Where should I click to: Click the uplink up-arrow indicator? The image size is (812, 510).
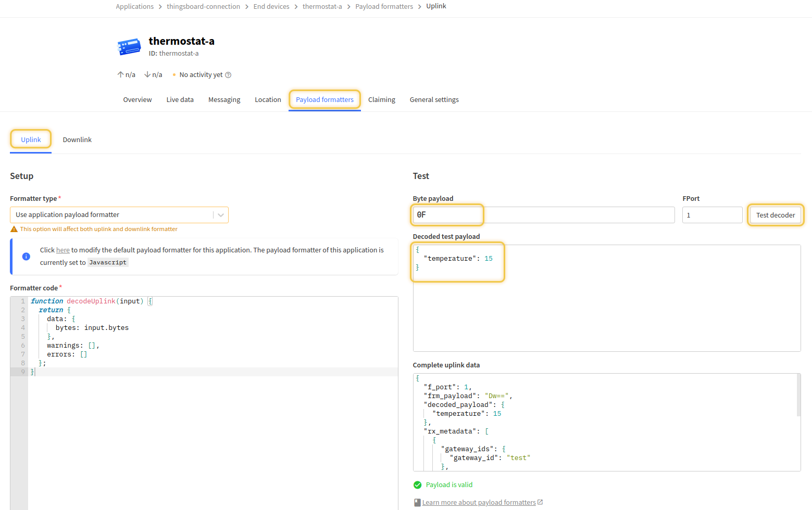click(x=120, y=75)
